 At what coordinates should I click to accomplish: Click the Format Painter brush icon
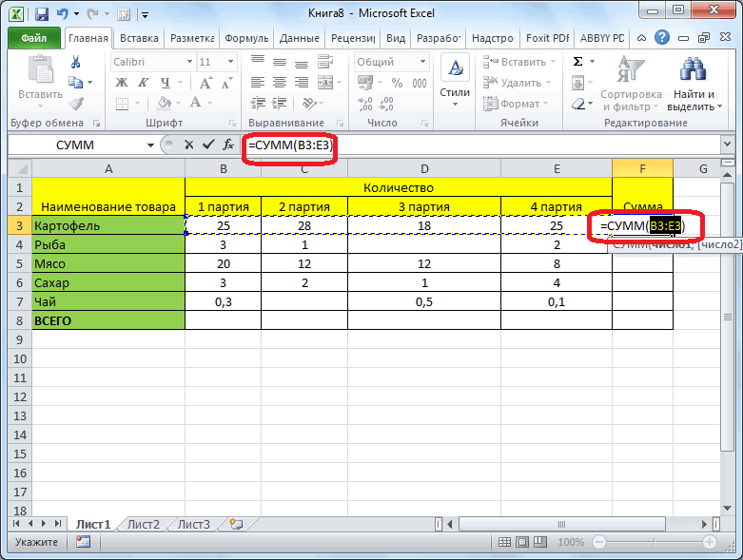[x=76, y=103]
